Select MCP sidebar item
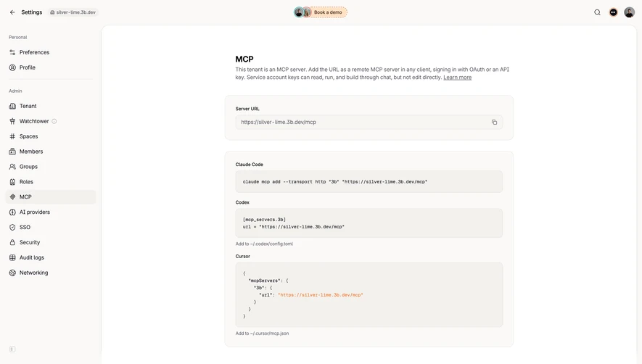 51,197
